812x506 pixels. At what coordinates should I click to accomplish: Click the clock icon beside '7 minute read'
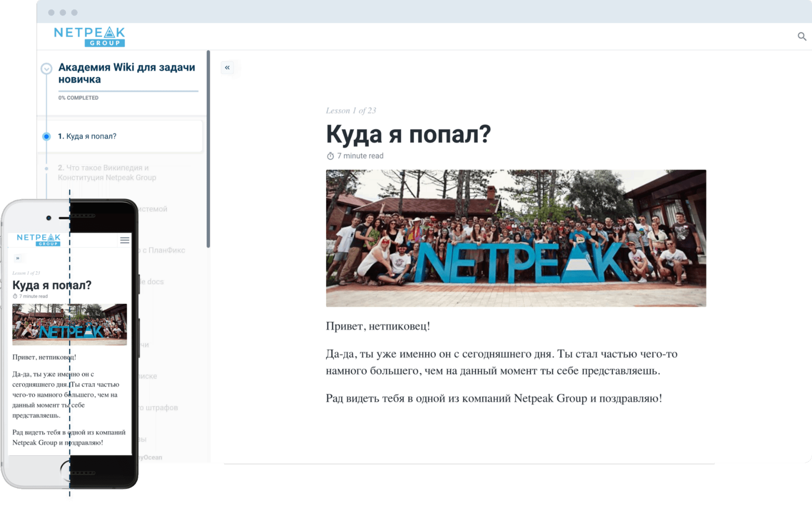pos(330,156)
